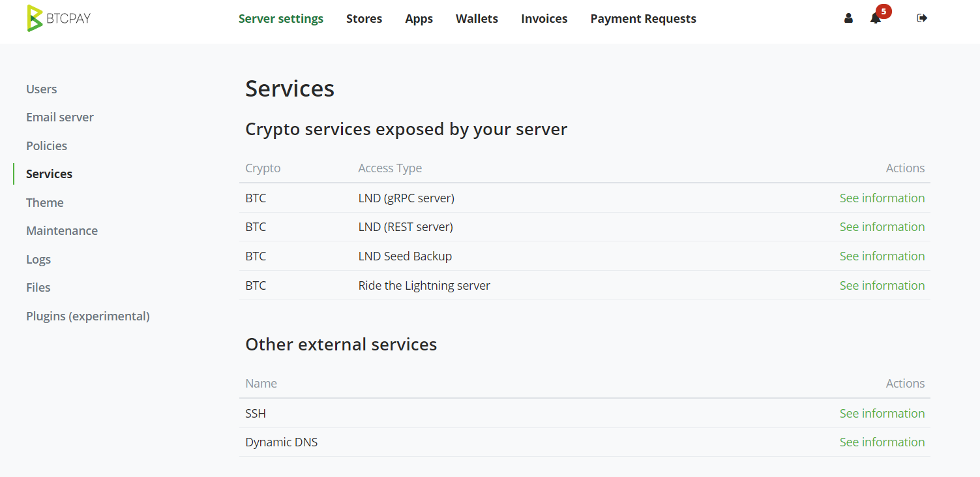The height and width of the screenshot is (477, 980).
Task: Go to Stores in top navigation
Action: point(364,19)
